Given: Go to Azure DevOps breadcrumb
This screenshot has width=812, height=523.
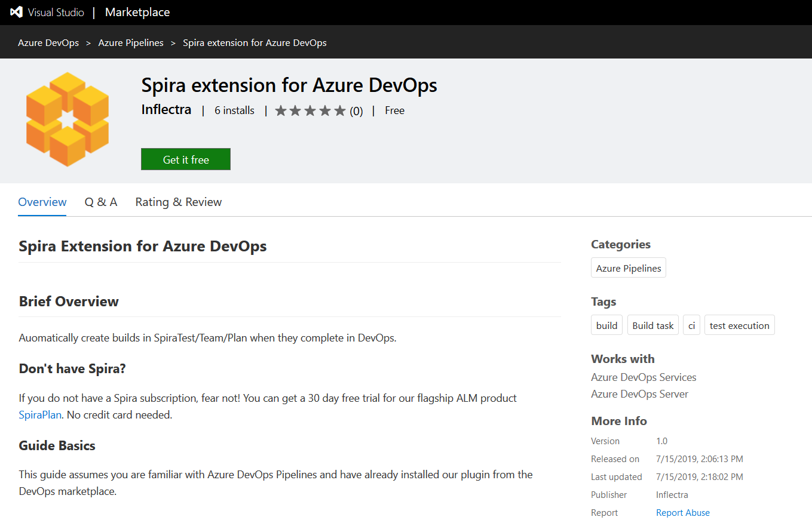Looking at the screenshot, I should pyautogui.click(x=48, y=42).
